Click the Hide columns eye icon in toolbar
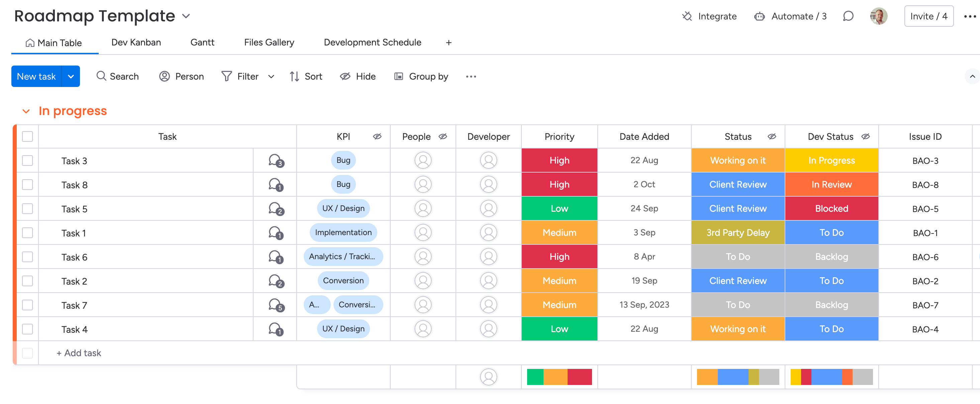980x404 pixels. coord(345,77)
